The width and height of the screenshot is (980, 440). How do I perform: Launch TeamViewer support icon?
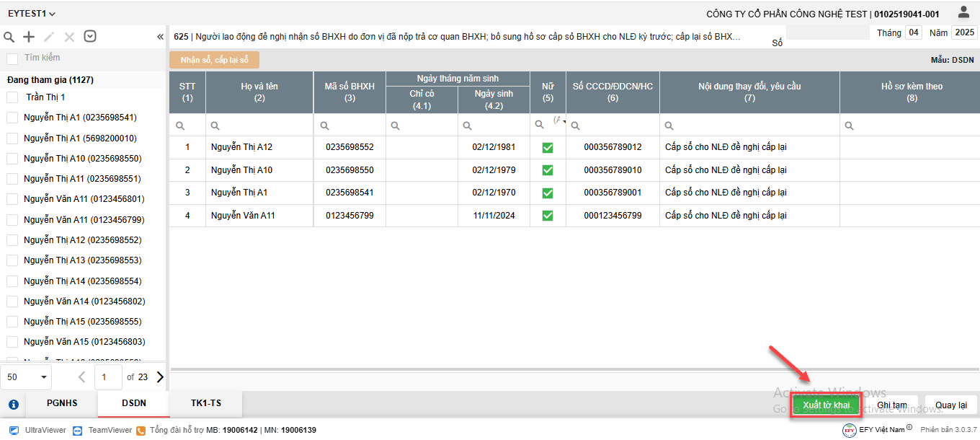click(78, 430)
